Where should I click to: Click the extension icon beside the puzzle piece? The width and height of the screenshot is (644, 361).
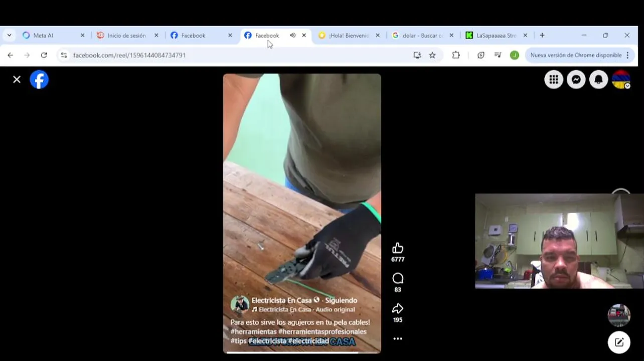(481, 55)
